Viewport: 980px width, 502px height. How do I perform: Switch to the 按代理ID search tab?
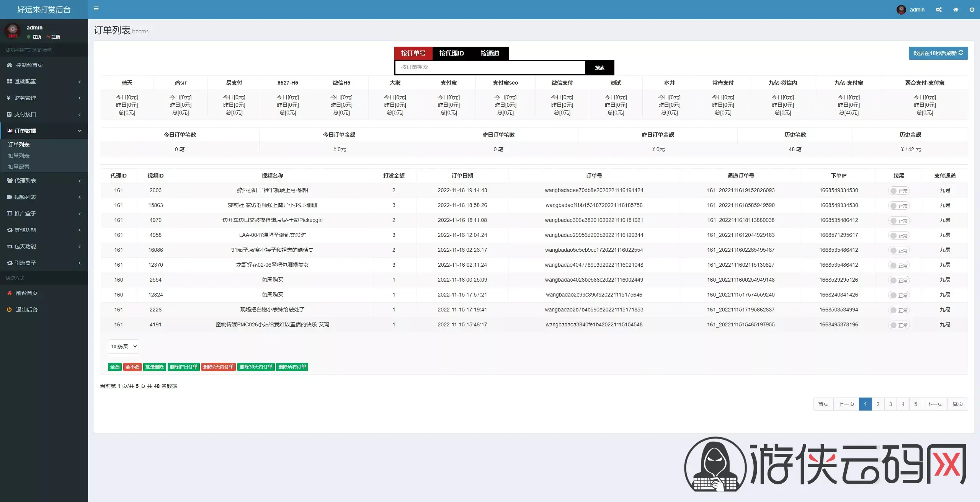click(x=451, y=53)
